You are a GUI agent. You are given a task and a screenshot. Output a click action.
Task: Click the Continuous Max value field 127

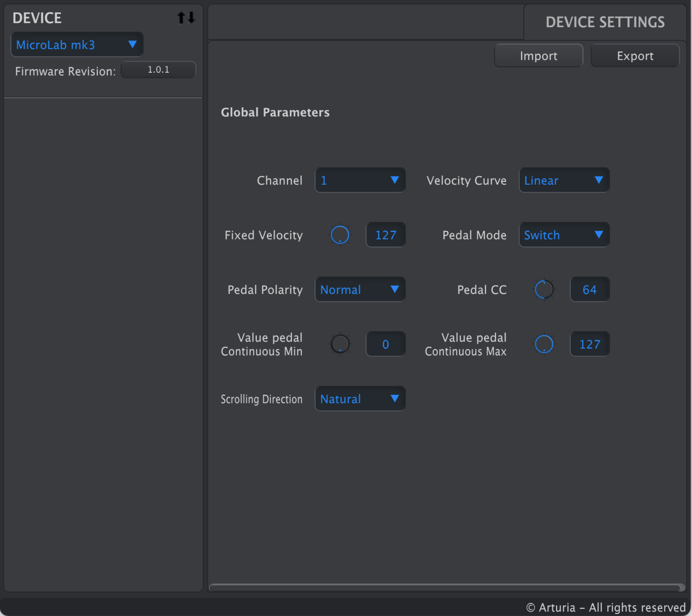pyautogui.click(x=590, y=344)
